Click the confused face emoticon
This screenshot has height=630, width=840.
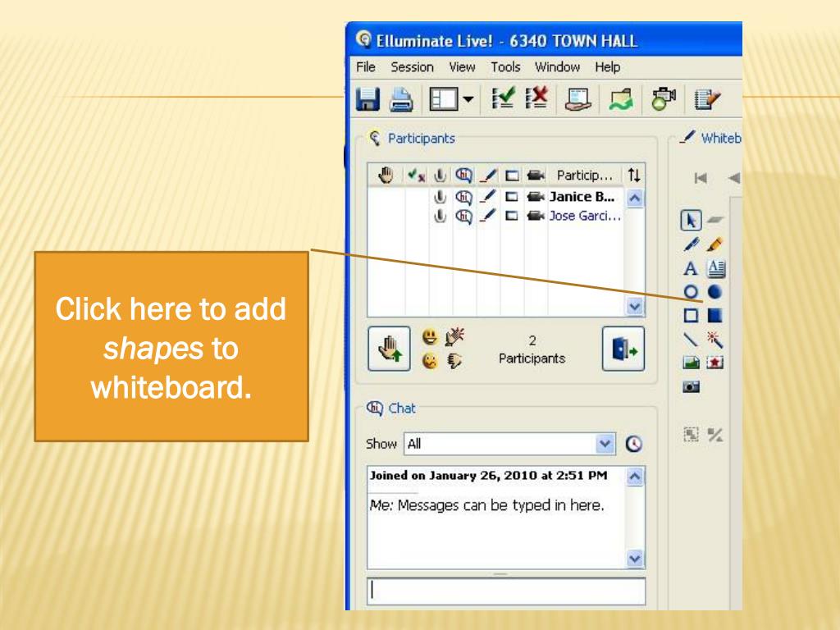430,361
